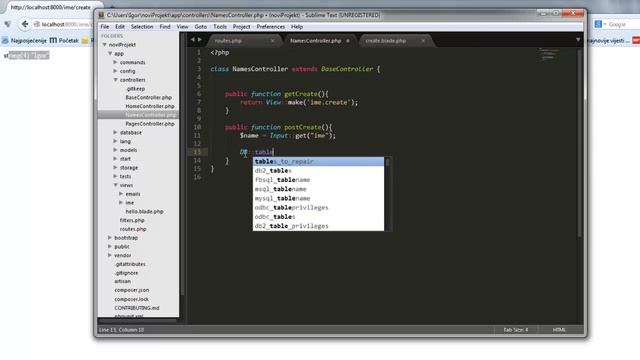The width and height of the screenshot is (640, 360).
Task: Open the File menu
Action: 105,27
